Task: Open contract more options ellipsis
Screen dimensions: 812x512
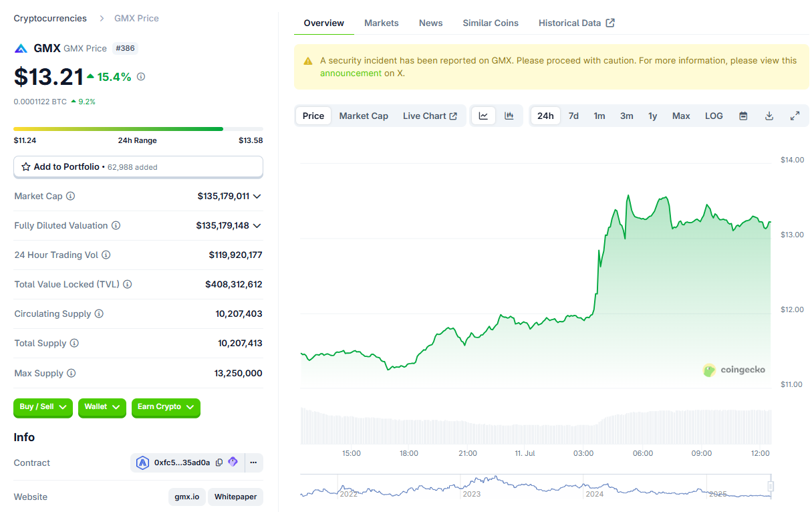Action: tap(253, 463)
